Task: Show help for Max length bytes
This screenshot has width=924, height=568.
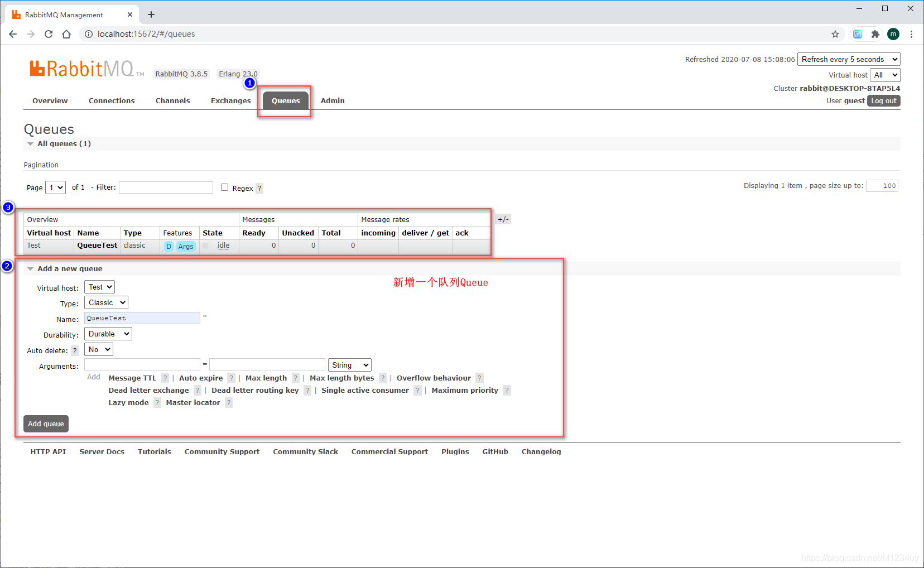Action: pos(383,378)
